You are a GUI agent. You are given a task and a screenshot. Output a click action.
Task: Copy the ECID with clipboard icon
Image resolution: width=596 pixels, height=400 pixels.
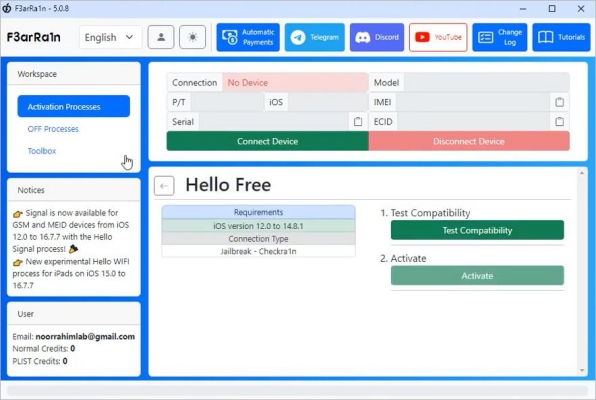(559, 122)
